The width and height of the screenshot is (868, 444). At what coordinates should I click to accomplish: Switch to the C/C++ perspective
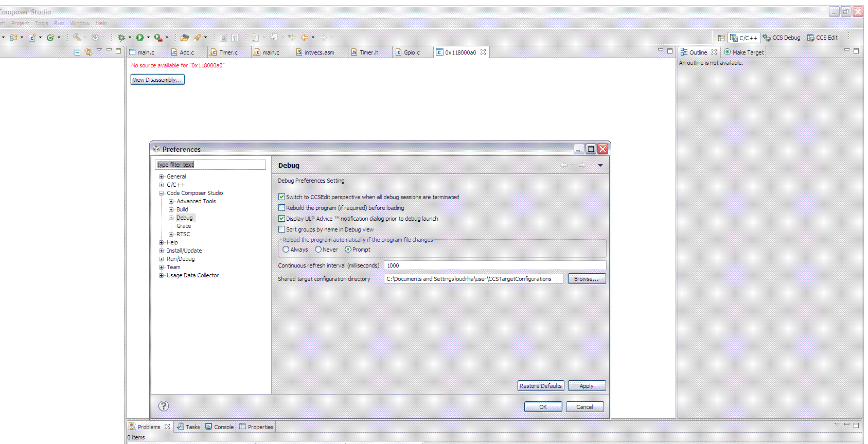point(744,38)
